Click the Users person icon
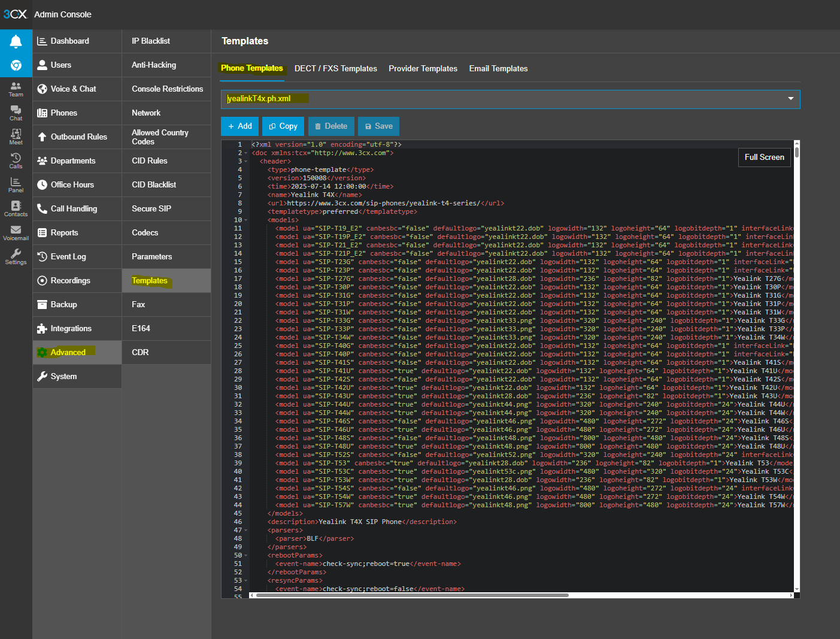 click(x=42, y=65)
